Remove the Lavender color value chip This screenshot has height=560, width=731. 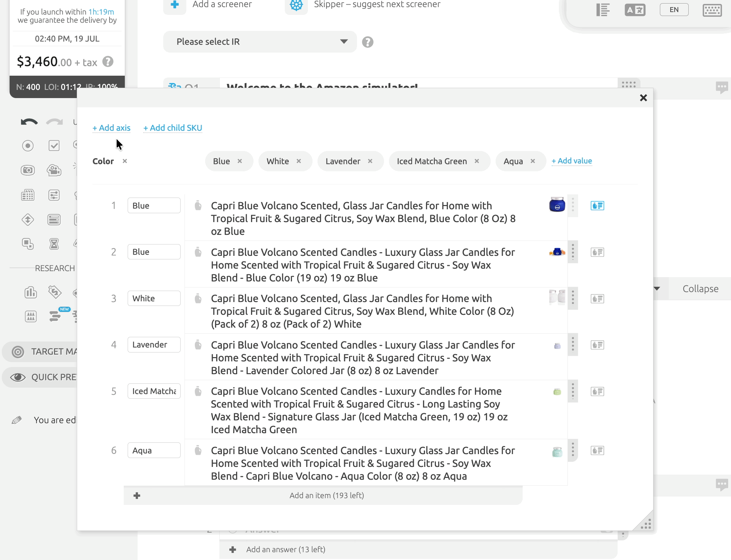(370, 161)
